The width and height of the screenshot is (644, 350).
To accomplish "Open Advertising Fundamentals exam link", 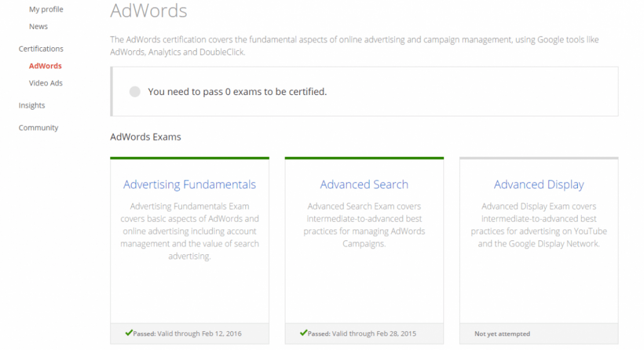I will click(x=189, y=184).
